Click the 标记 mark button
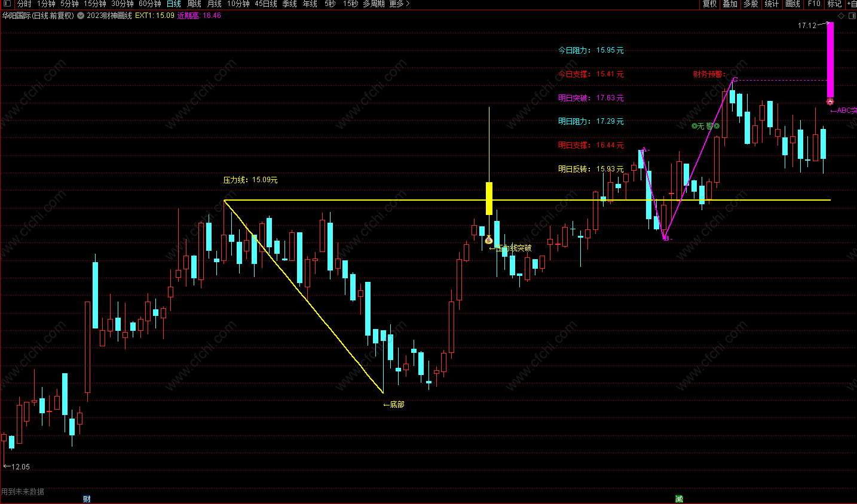The height and width of the screenshot is (504, 857). pos(835,4)
